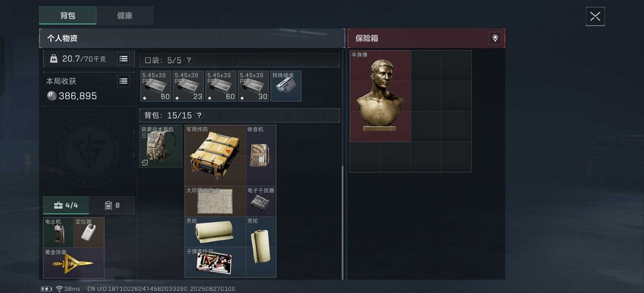Select the 军用炸药 military explosive crate
This screenshot has width=644, height=293.
pos(215,155)
